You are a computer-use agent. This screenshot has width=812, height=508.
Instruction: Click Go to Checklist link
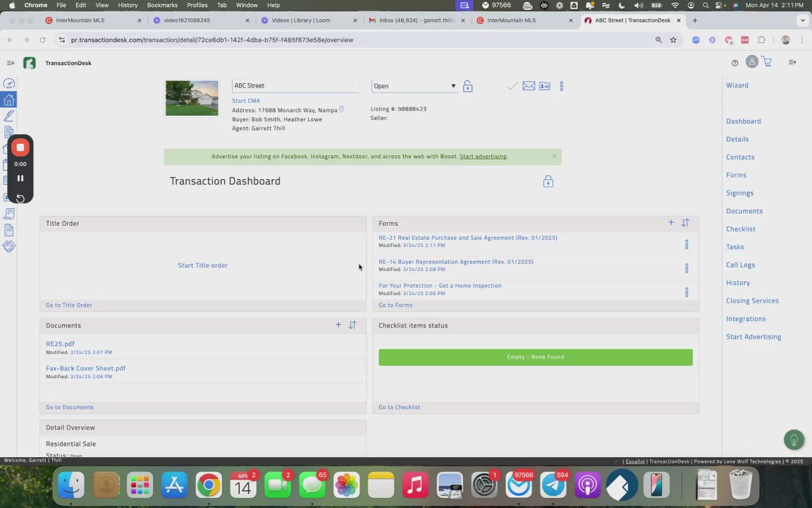pos(399,407)
